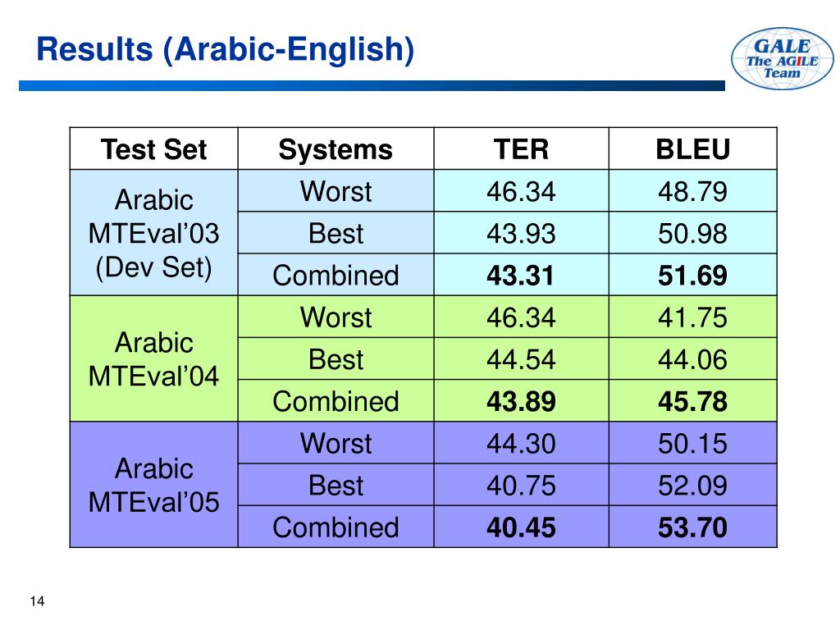
Task: Click the TER value 40.75
Action: 521,486
